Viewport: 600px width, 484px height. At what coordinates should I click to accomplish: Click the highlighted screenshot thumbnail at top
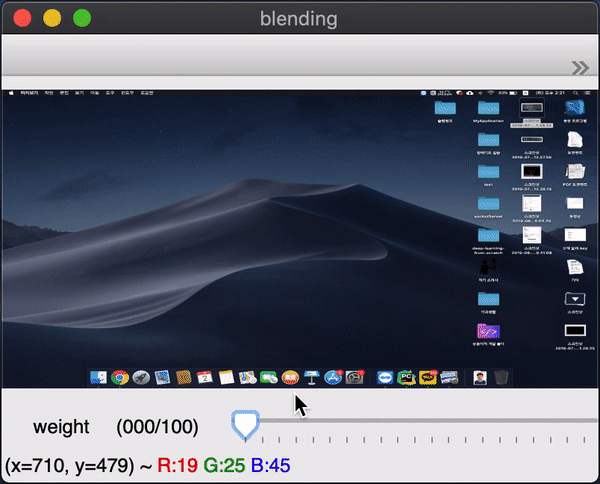point(532,108)
